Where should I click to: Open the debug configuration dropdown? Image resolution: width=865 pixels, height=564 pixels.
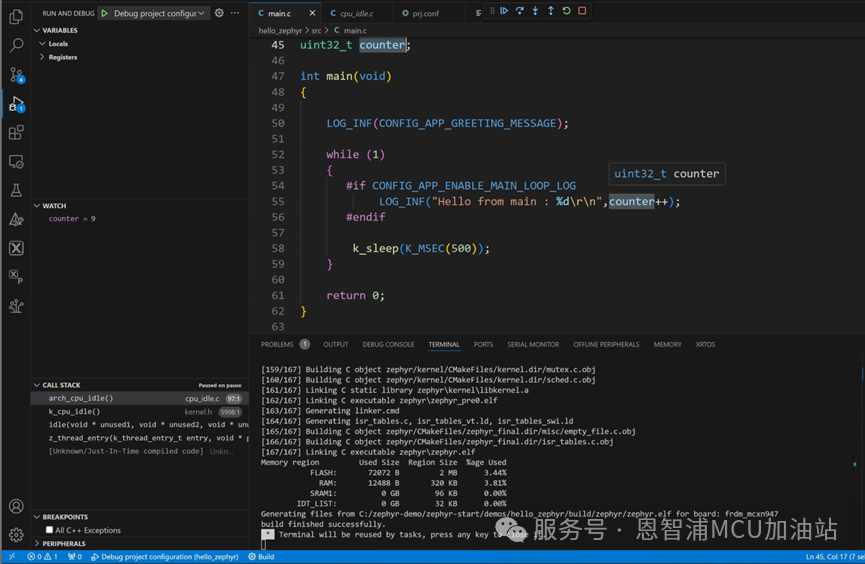coord(155,13)
